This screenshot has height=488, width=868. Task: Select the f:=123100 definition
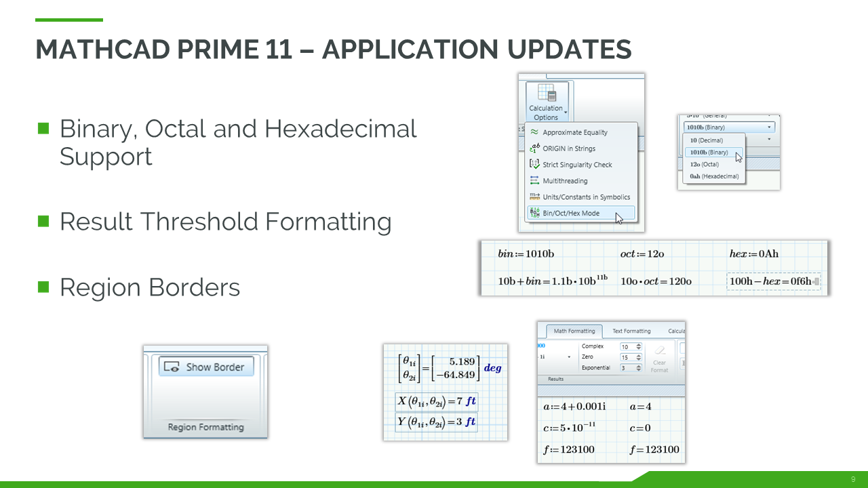click(x=570, y=449)
